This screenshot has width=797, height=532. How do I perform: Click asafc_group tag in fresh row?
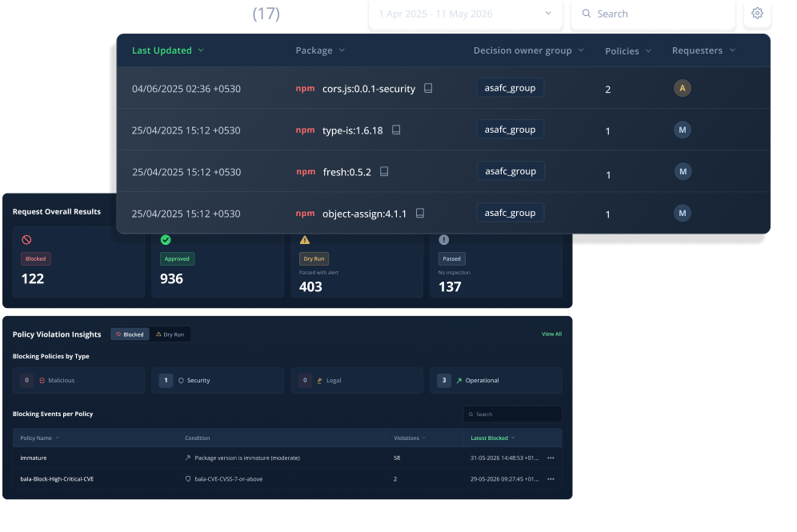point(511,170)
